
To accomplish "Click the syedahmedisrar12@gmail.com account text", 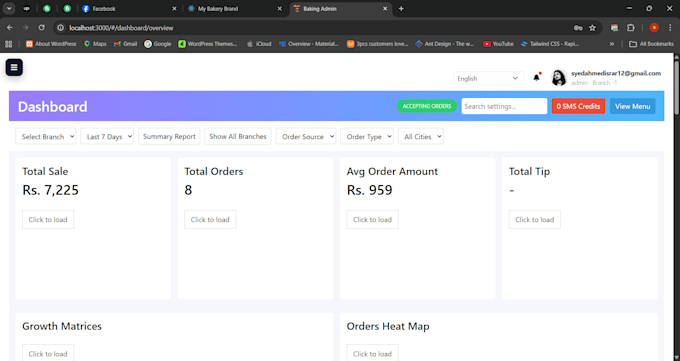I will (x=616, y=73).
